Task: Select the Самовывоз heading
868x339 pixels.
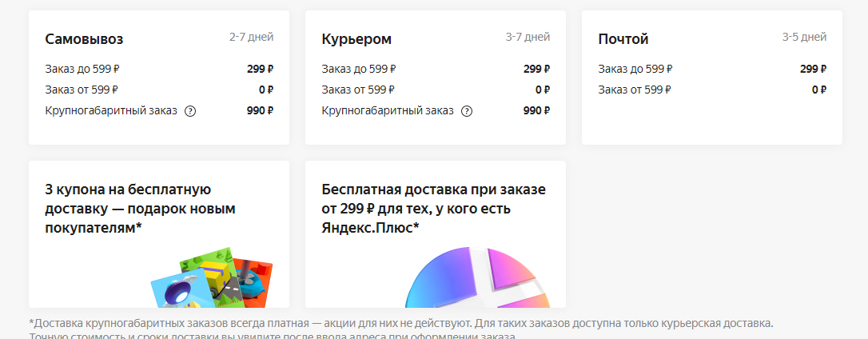Action: click(x=84, y=39)
